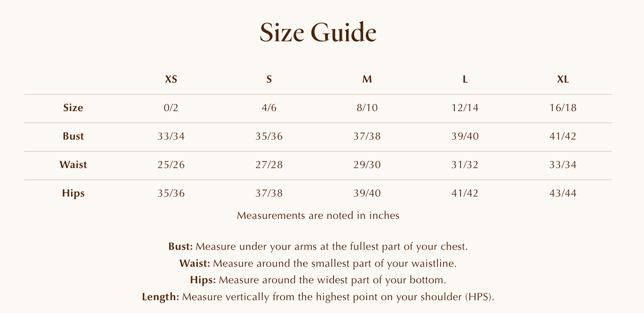Click the Size Guide heading
The height and width of the screenshot is (313, 644).
(318, 33)
